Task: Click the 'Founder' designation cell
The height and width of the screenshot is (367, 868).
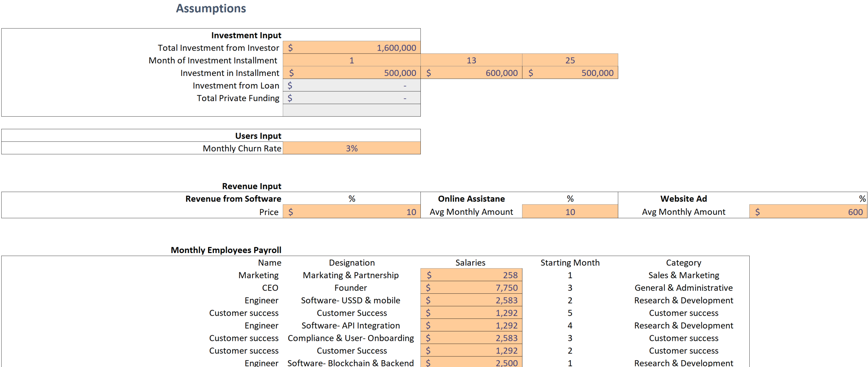Action: (351, 288)
